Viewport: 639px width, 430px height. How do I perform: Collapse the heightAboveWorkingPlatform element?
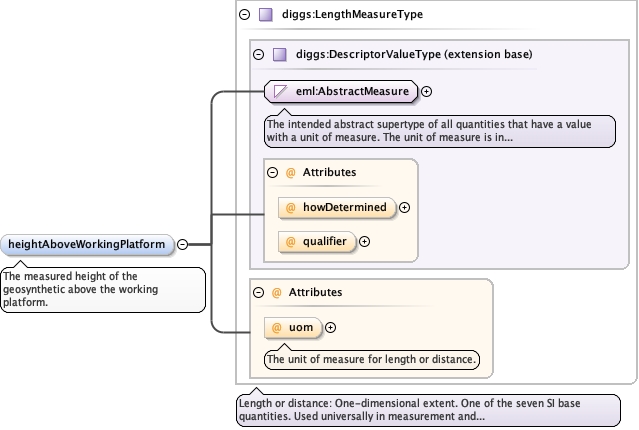coord(183,245)
